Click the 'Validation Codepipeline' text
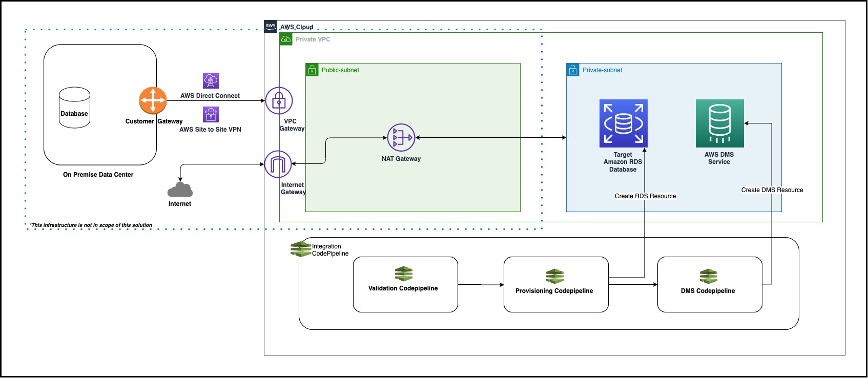This screenshot has width=868, height=378. (403, 288)
